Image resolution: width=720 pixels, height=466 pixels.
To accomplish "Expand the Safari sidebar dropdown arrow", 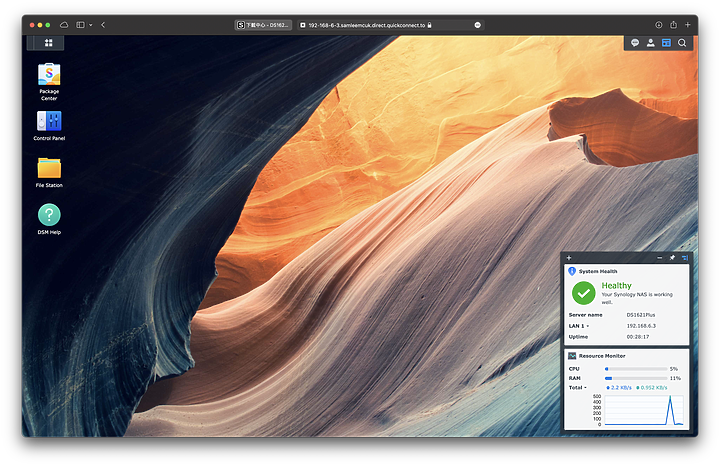I will [90, 25].
